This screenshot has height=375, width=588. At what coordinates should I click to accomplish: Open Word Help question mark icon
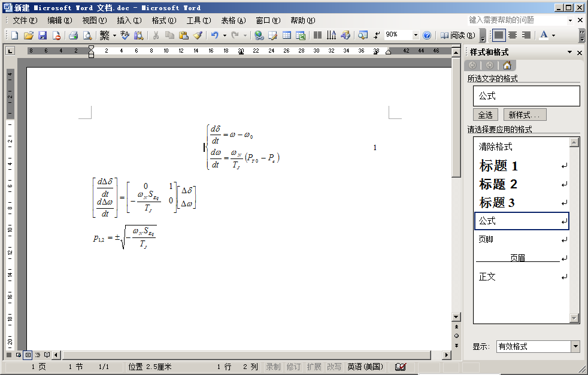427,35
